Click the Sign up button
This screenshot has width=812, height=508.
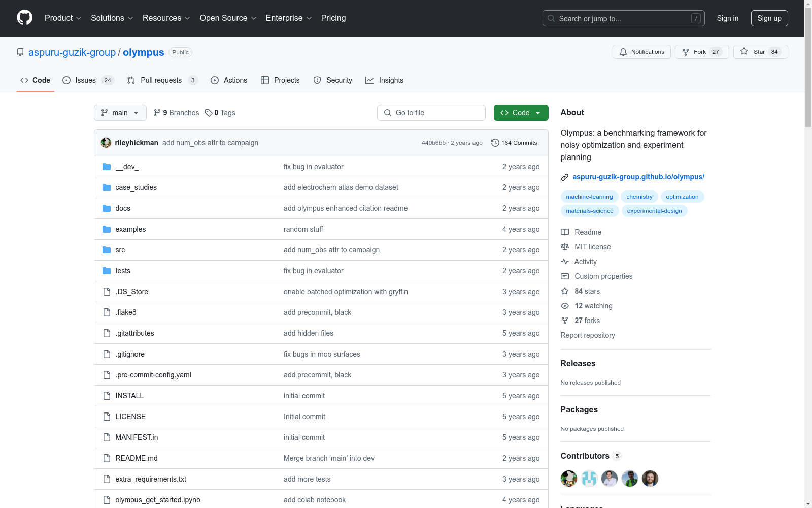tap(769, 18)
